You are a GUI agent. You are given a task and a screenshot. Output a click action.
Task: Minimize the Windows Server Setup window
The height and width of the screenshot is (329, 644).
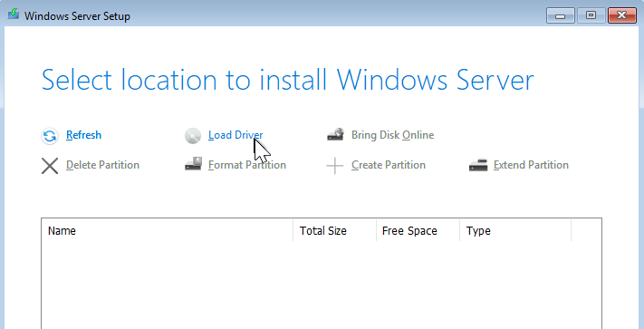coord(560,16)
